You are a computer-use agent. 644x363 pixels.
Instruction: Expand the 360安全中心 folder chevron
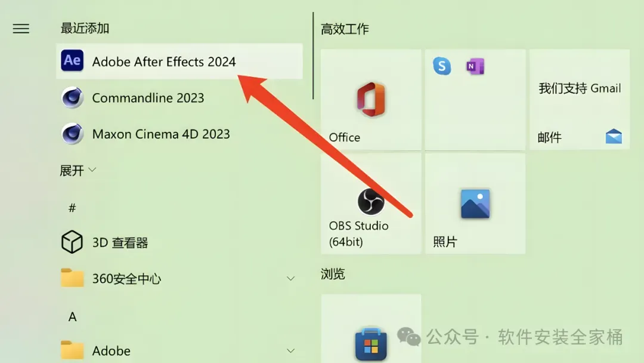[x=291, y=279]
